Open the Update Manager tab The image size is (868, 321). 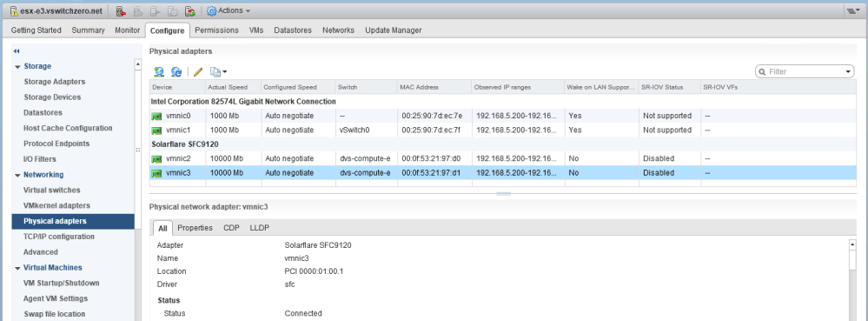point(393,30)
